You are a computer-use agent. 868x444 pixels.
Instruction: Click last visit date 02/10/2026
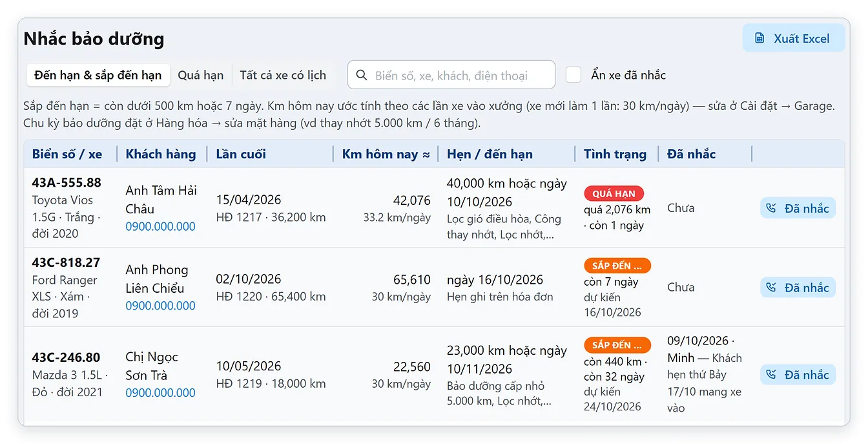[249, 279]
